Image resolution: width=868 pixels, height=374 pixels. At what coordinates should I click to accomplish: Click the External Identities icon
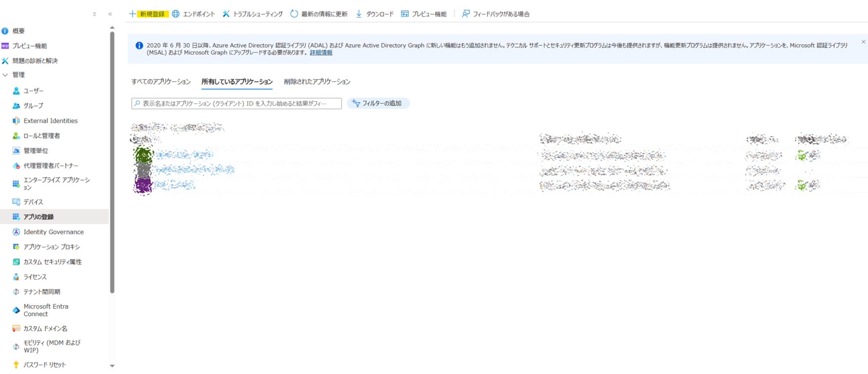(x=16, y=121)
